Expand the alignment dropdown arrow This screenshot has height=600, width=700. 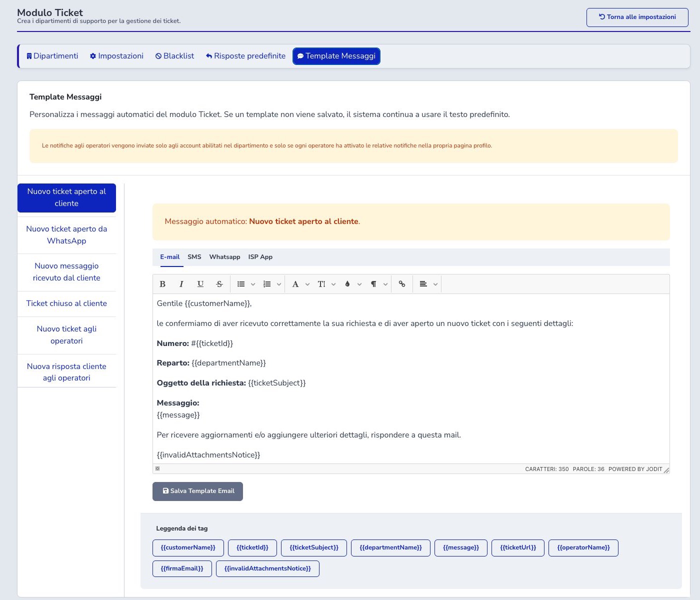point(435,284)
